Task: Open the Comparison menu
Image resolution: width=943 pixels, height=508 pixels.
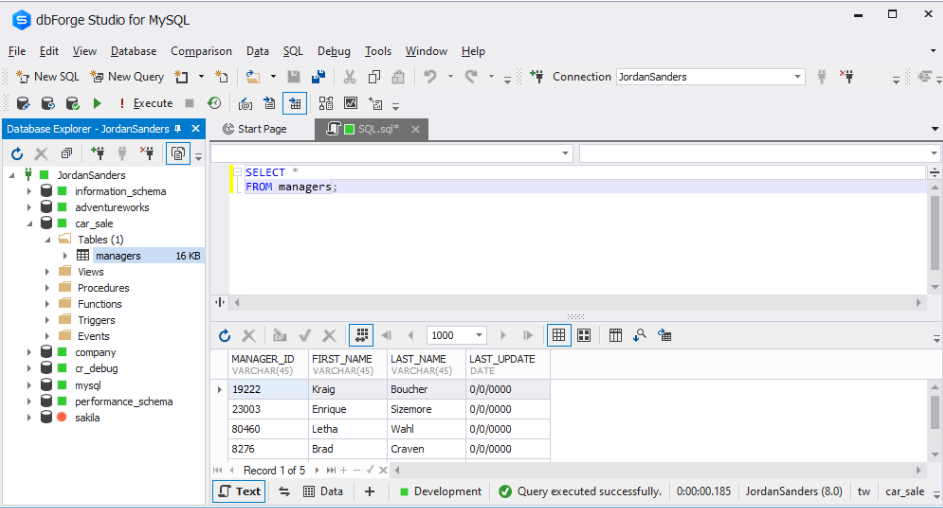Action: [x=201, y=51]
